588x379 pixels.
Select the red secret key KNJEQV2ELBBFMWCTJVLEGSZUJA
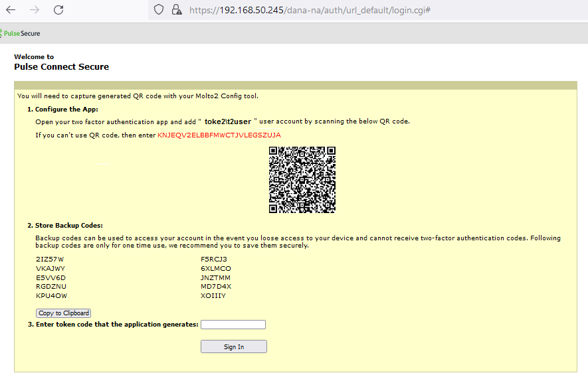pos(219,135)
